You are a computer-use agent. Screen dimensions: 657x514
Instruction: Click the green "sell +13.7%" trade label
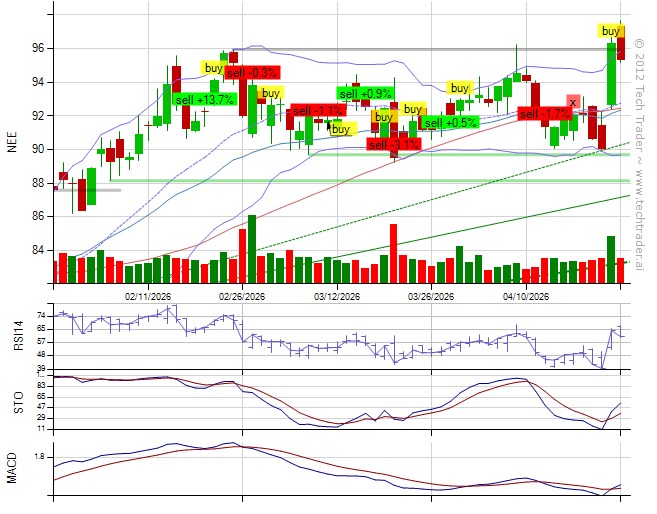tap(204, 100)
